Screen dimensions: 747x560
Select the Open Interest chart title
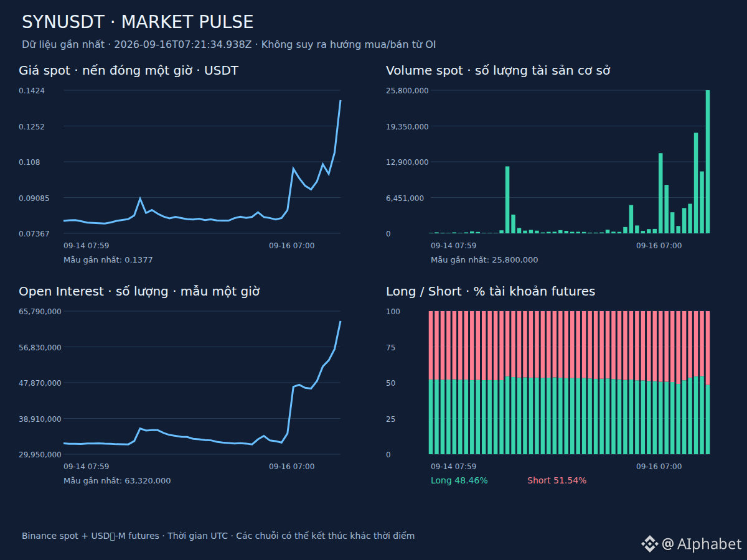coord(139,291)
